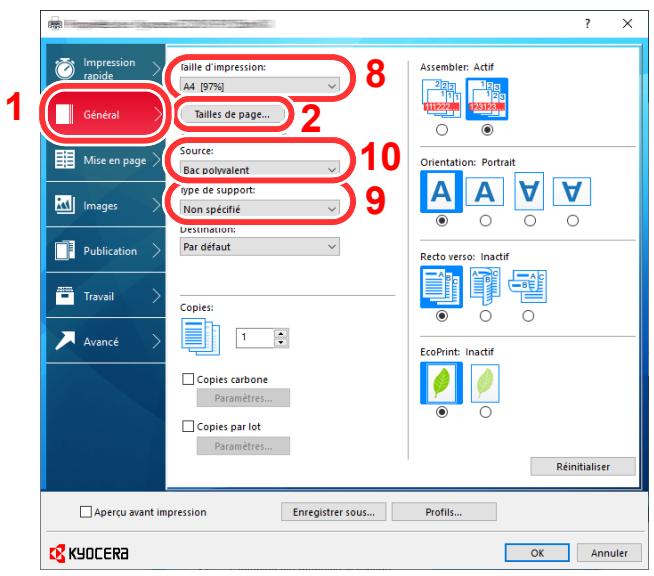654x576 pixels.
Task: Enable the Copies carbone checkbox
Action: (x=188, y=379)
